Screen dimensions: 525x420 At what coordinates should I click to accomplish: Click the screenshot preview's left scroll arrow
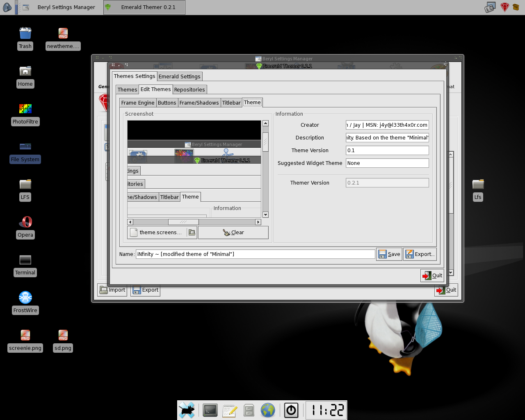pos(130,222)
